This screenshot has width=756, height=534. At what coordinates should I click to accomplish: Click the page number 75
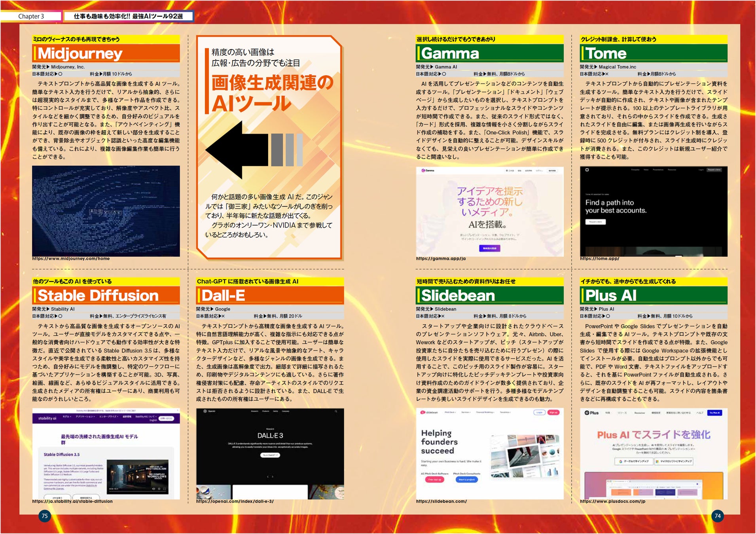coord(45,516)
